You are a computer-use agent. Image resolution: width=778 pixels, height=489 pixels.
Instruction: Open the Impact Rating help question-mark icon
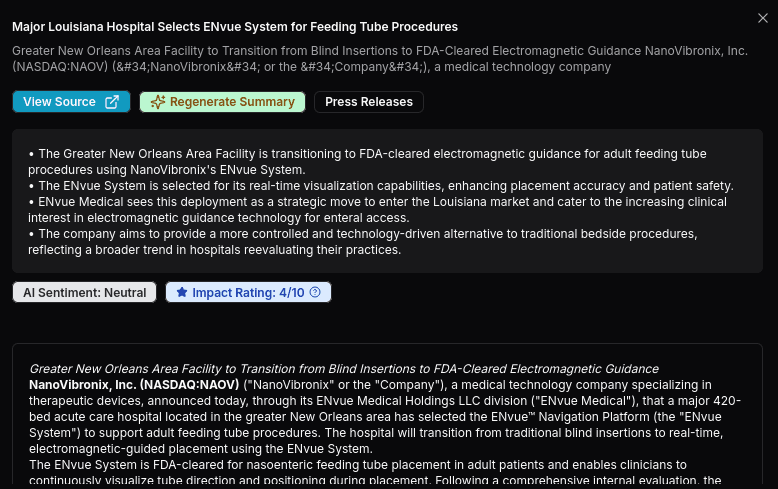click(x=315, y=292)
